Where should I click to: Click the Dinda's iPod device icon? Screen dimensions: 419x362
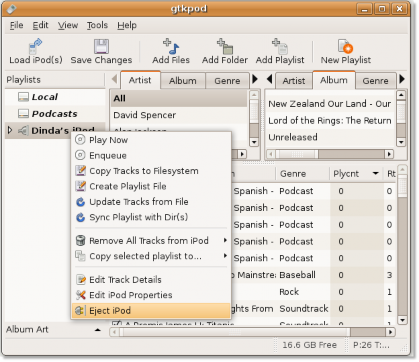click(x=23, y=130)
